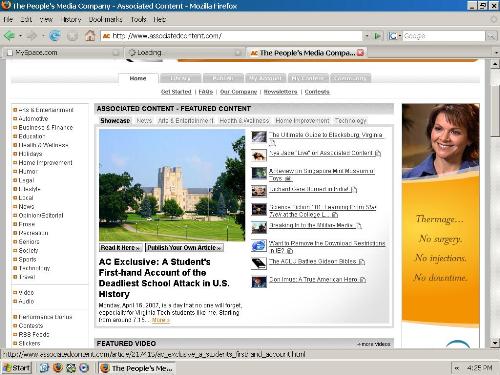Viewport: 500px width, 375px height.
Task: Click the More link after article summary
Action: [x=161, y=320]
